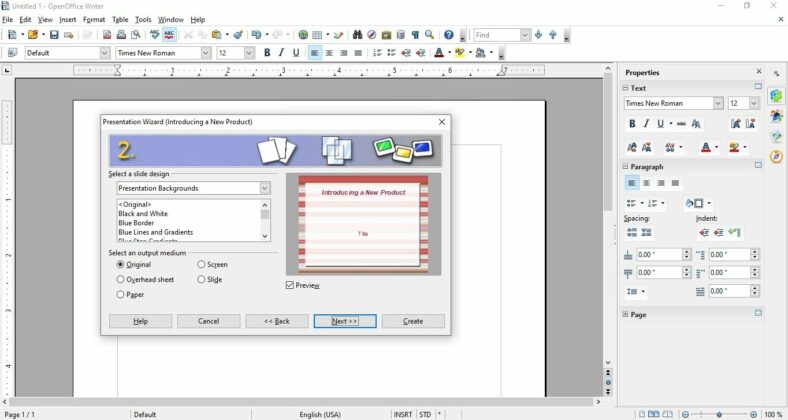Viewport: 788px width, 420px height.
Task: Open Find & Replace binoculars icon
Action: click(357, 35)
